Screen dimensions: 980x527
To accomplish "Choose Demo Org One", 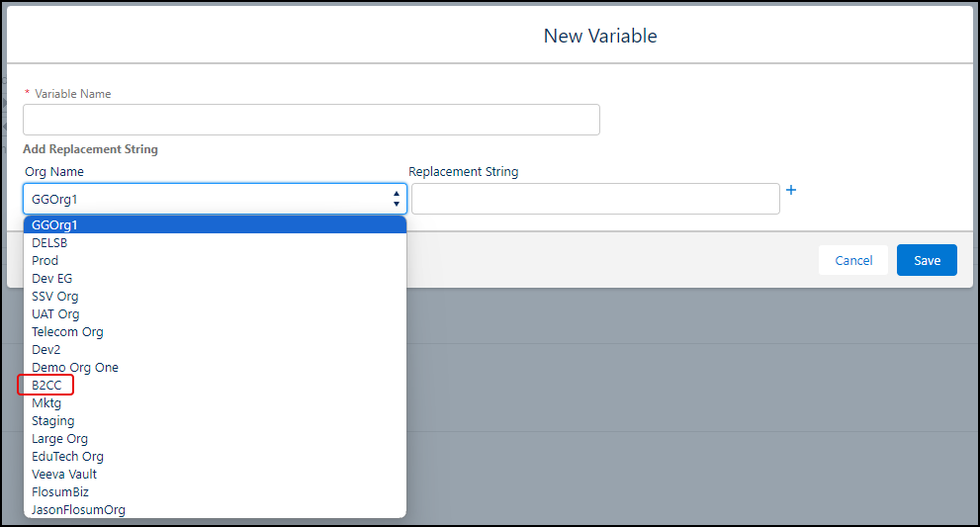I will 215,368.
